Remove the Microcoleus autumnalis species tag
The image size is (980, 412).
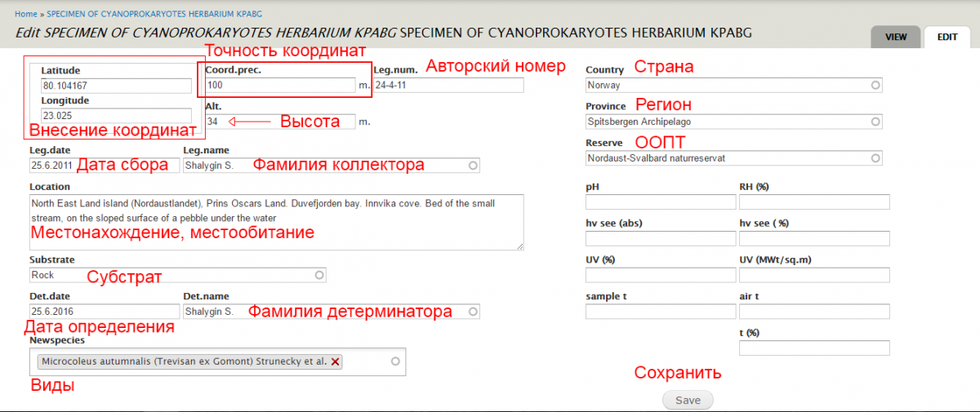336,361
